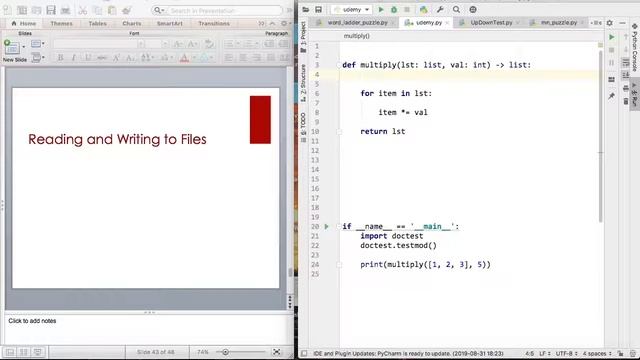Open the New Slide dropdown arrow
The image size is (640, 360).
click(x=24, y=47)
